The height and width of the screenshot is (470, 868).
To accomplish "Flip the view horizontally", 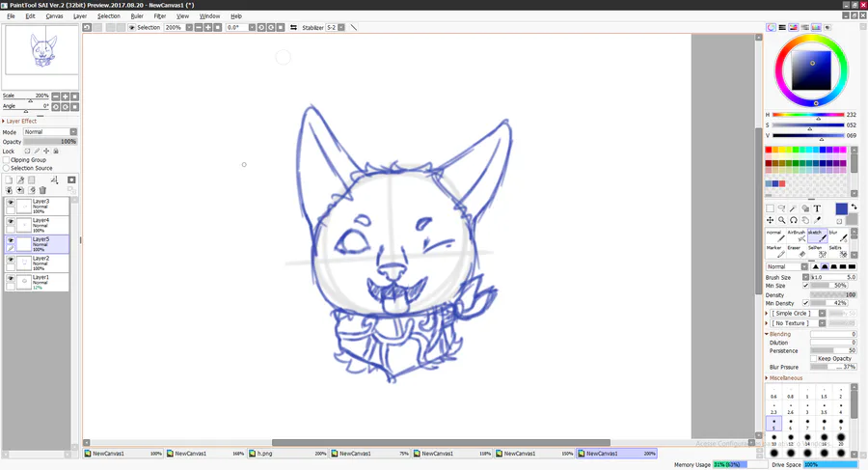I will pyautogui.click(x=293, y=27).
